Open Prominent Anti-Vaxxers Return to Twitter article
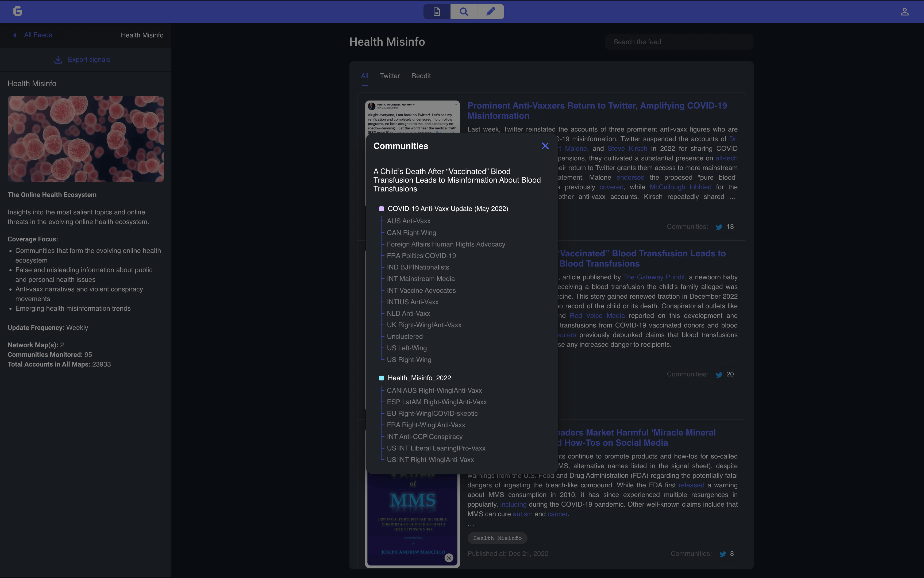Viewport: 924px width, 578px height. [597, 111]
